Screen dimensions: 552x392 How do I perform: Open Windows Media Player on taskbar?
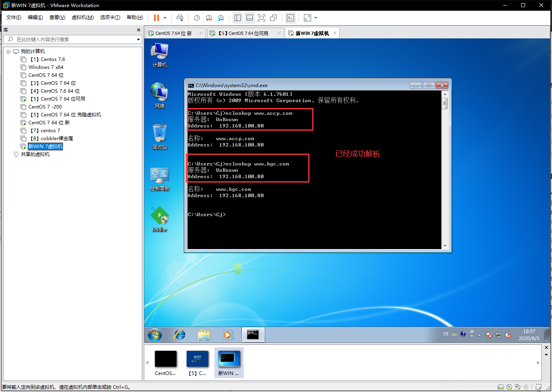pos(228,335)
